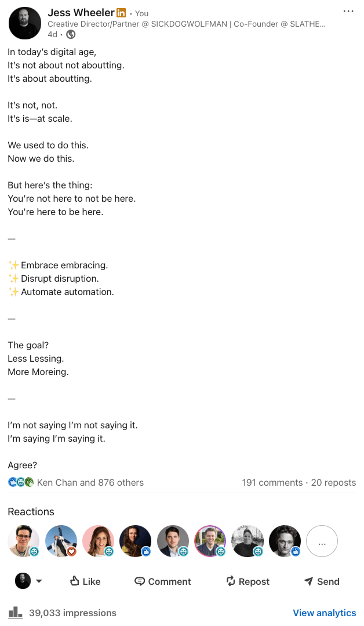Expand the react-as identity dropdown arrow

[39, 581]
